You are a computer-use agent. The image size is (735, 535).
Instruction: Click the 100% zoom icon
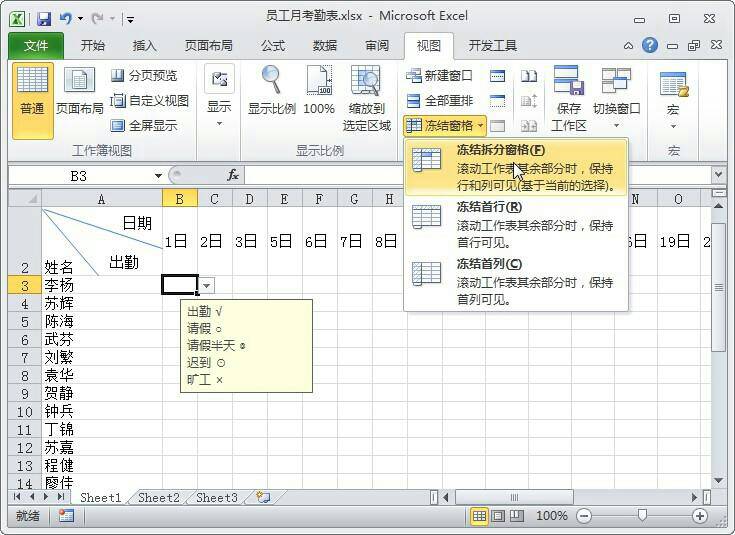318,91
